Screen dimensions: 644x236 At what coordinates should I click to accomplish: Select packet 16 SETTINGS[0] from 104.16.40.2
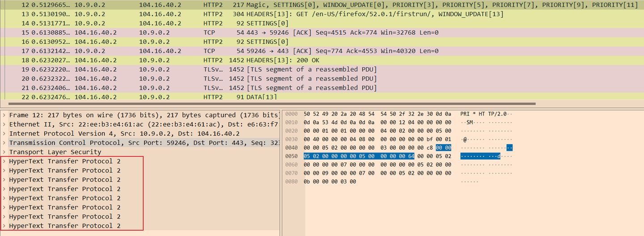click(x=322, y=42)
